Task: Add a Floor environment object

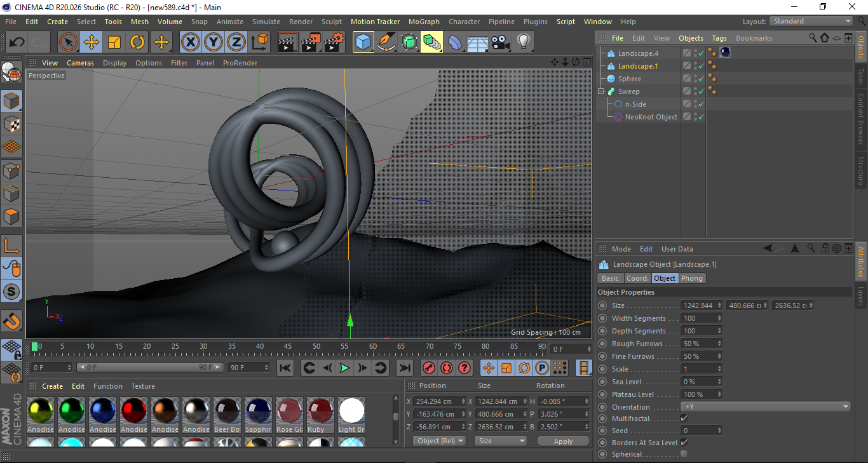Action: click(x=478, y=43)
